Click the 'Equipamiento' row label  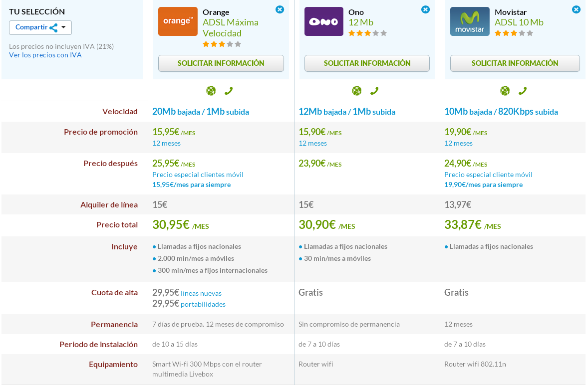[113, 365]
